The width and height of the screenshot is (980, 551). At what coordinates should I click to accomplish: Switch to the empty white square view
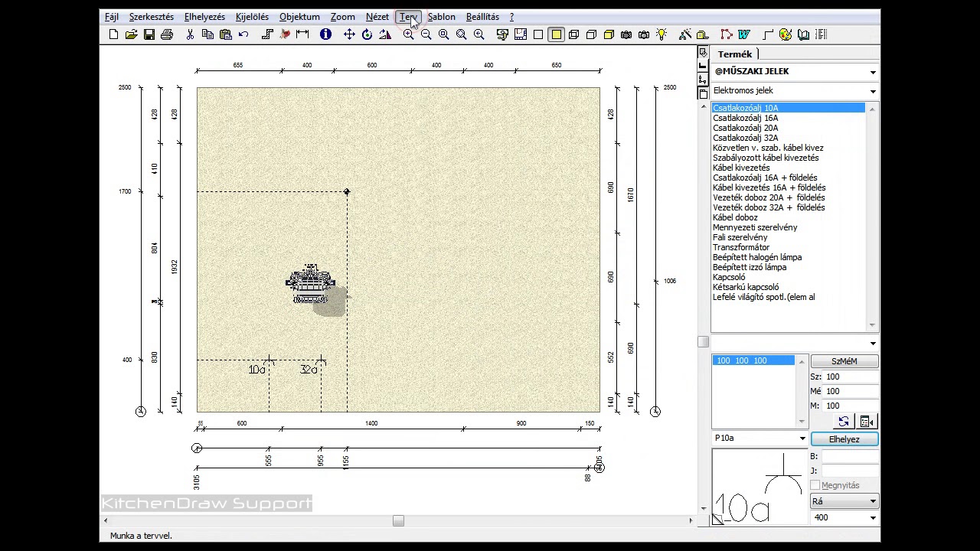pyautogui.click(x=538, y=34)
